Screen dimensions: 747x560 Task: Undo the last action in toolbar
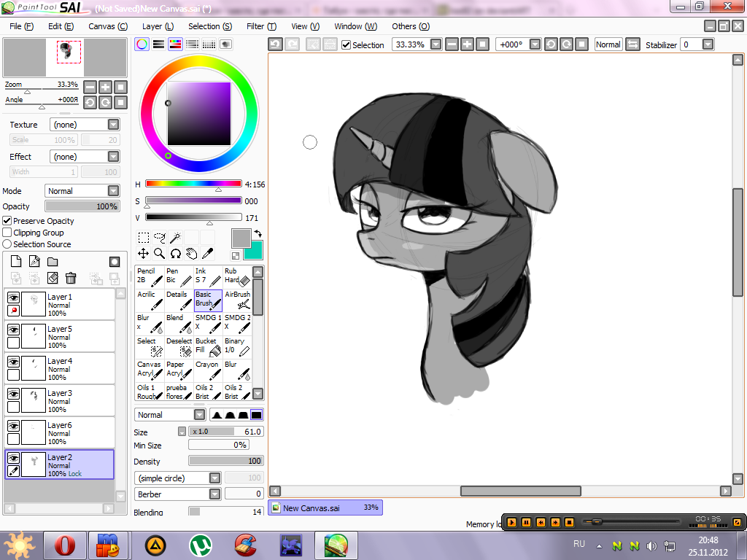coord(275,44)
